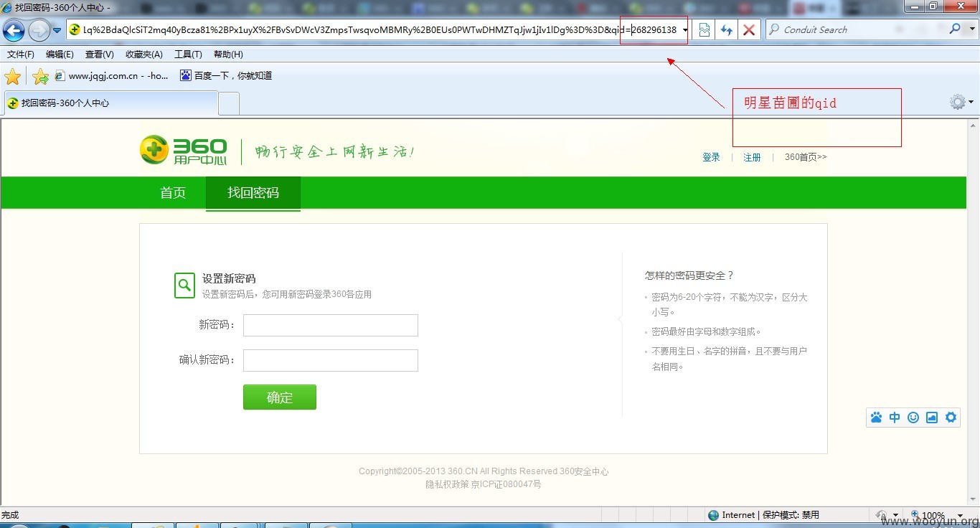
Task: Open the 收藏夹(A) menu
Action: pos(143,55)
